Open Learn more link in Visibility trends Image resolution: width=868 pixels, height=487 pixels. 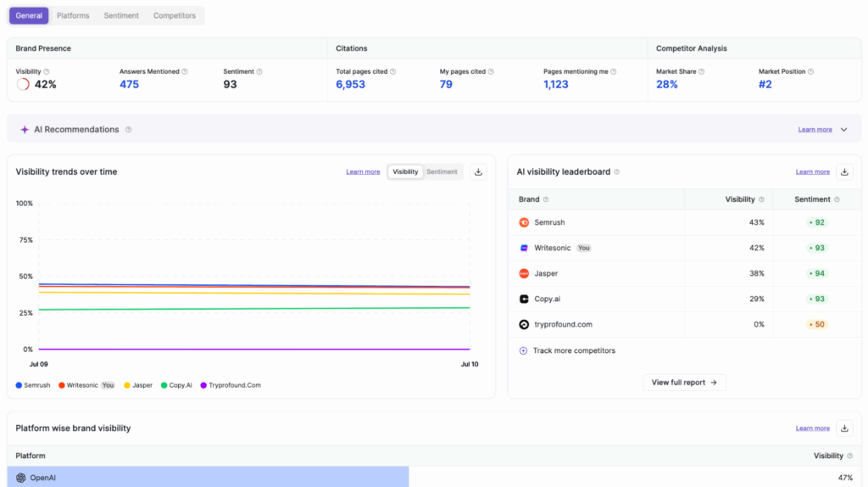363,171
